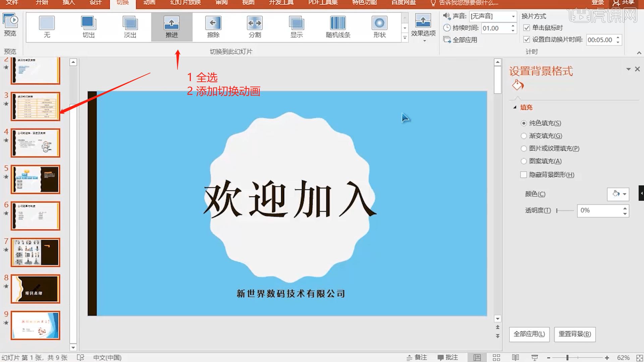Click 登录 sign in
The height and width of the screenshot is (362, 644).
click(x=598, y=3)
